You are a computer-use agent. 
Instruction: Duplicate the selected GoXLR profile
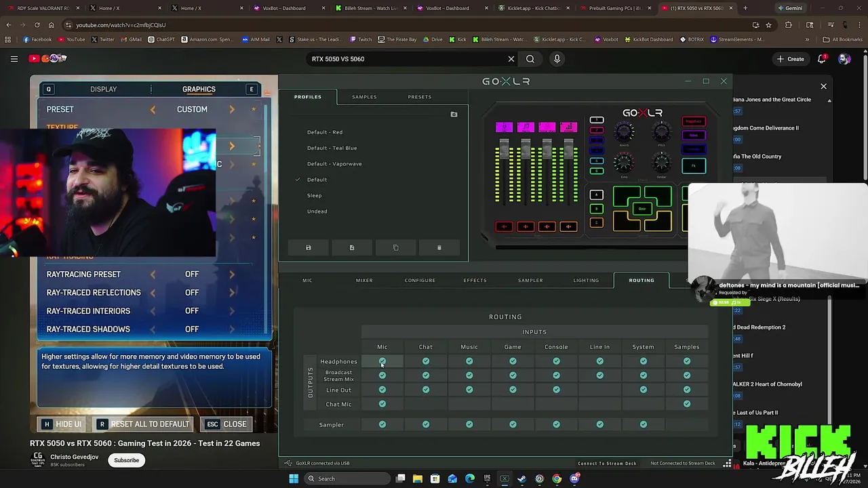tap(395, 247)
